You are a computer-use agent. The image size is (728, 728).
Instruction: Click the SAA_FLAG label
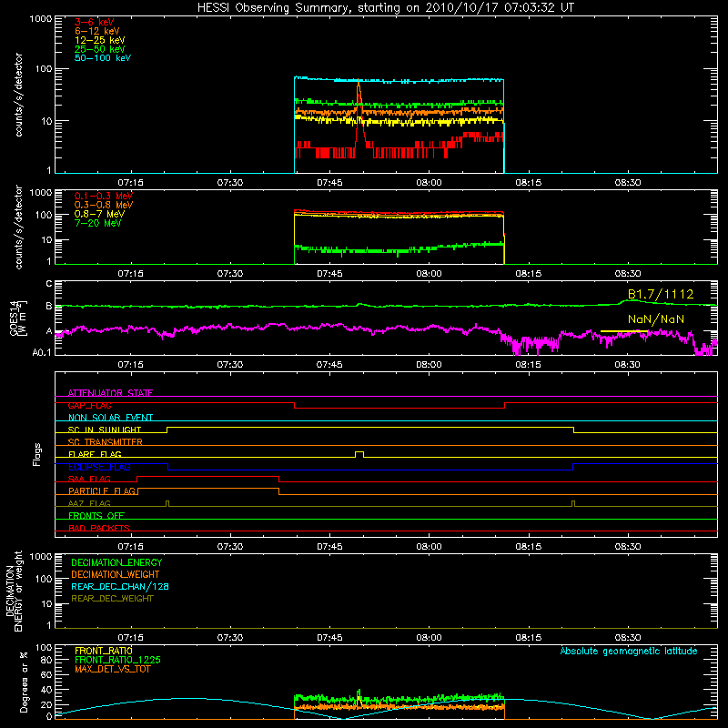click(89, 479)
